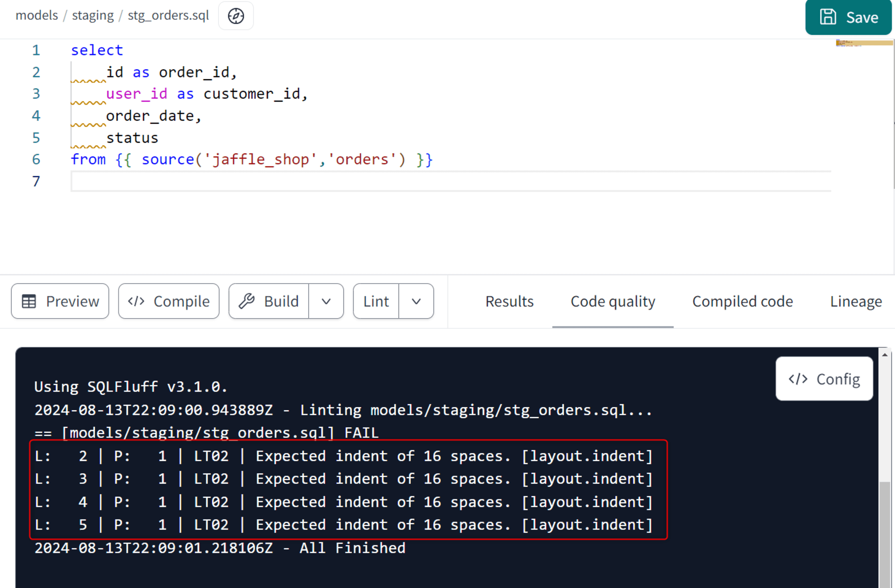The width and height of the screenshot is (895, 588).
Task: Switch to the Compiled code tab
Action: (x=742, y=302)
